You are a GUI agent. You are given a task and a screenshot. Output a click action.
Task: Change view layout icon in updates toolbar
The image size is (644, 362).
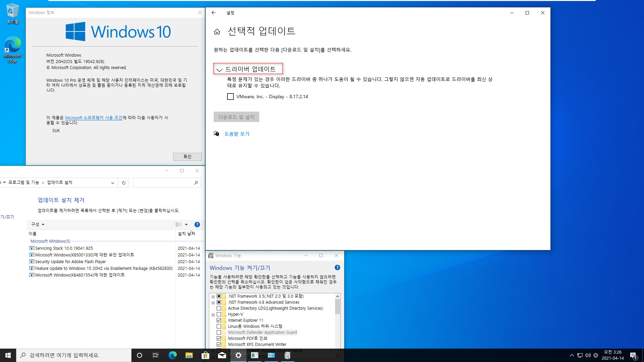coord(178,225)
